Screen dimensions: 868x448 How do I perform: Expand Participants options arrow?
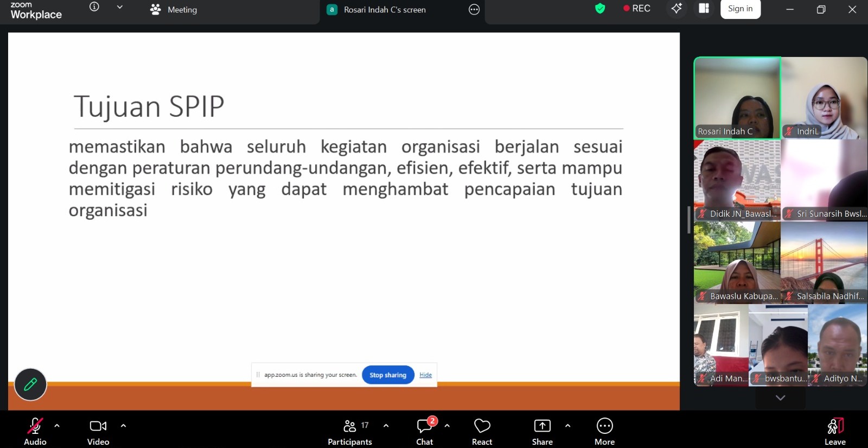tap(386, 426)
